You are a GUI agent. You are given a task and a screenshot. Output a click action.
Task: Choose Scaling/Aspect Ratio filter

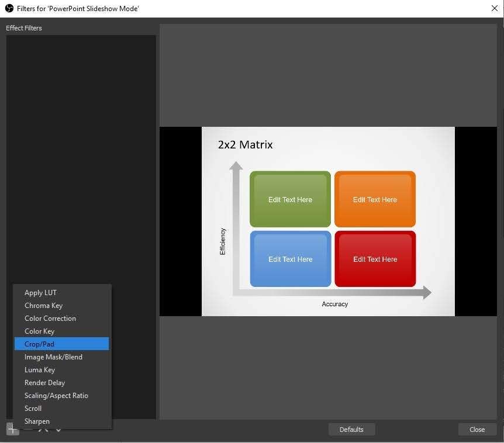(x=56, y=396)
